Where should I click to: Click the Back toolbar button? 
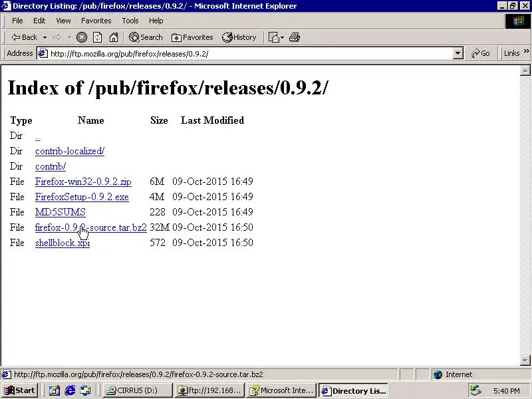[x=24, y=37]
